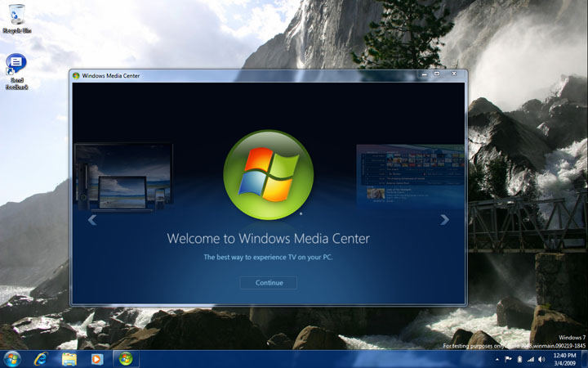Go to the previous slide using the left arrow
The image size is (588, 368).
[91, 220]
